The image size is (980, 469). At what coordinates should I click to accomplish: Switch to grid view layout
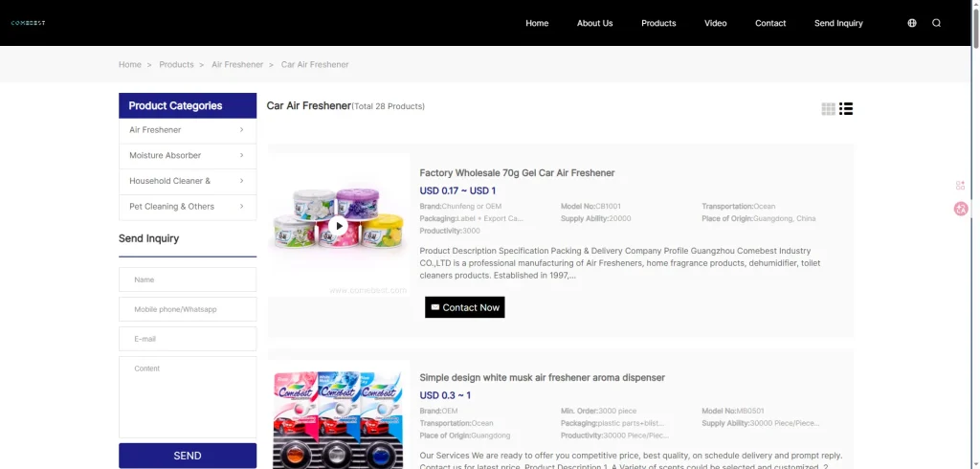click(x=828, y=109)
